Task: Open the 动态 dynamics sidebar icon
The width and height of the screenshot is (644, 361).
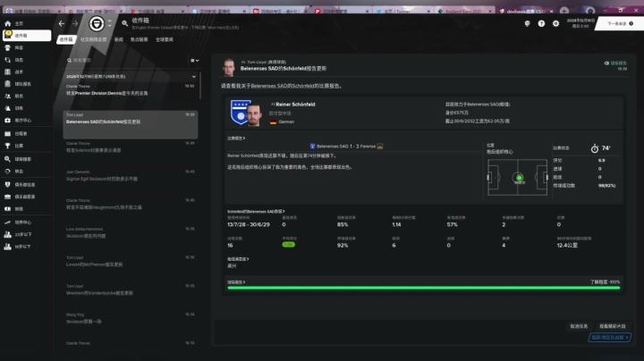Action: (x=7, y=60)
